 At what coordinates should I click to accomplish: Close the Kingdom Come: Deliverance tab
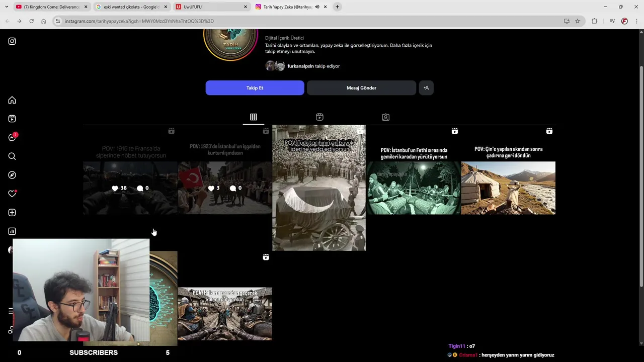click(86, 7)
